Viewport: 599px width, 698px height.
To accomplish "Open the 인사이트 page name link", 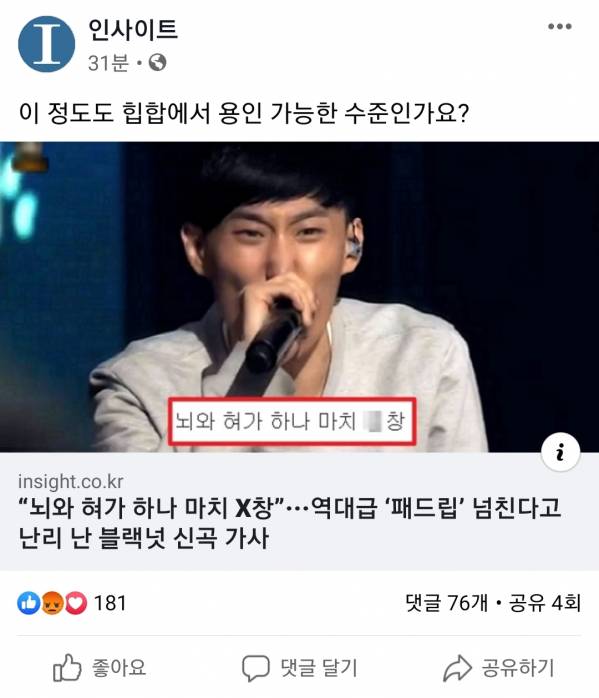I will click(133, 30).
